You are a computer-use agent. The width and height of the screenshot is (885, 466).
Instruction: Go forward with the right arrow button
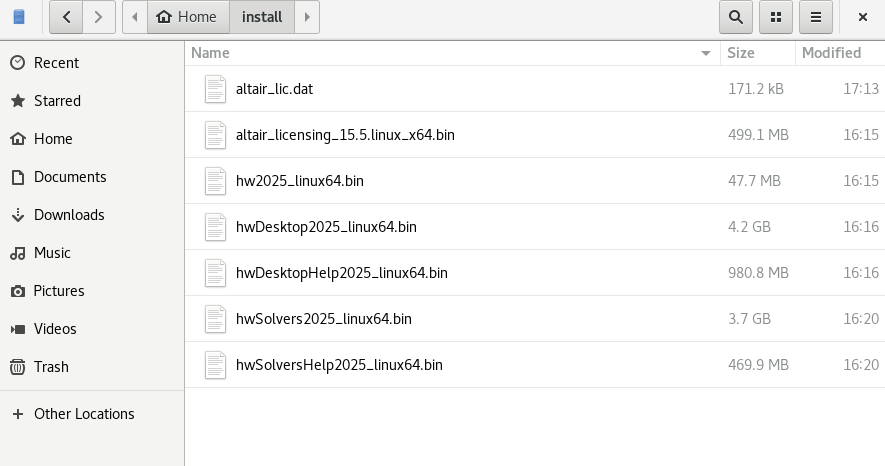point(98,17)
